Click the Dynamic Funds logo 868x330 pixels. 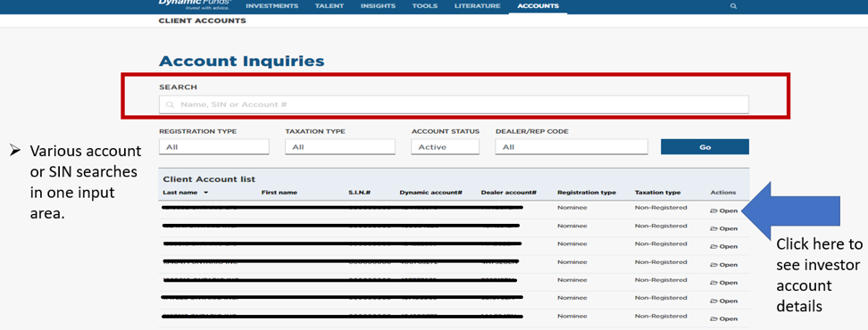point(196,4)
